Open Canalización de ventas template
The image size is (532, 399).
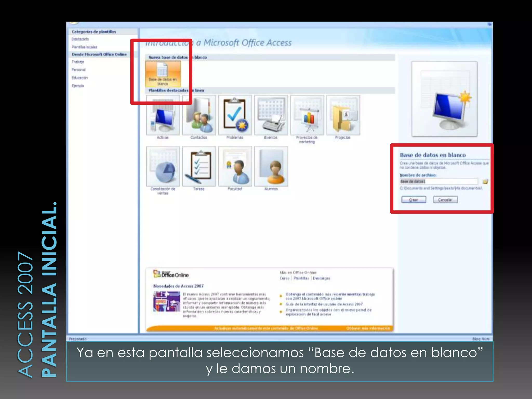[x=163, y=167]
